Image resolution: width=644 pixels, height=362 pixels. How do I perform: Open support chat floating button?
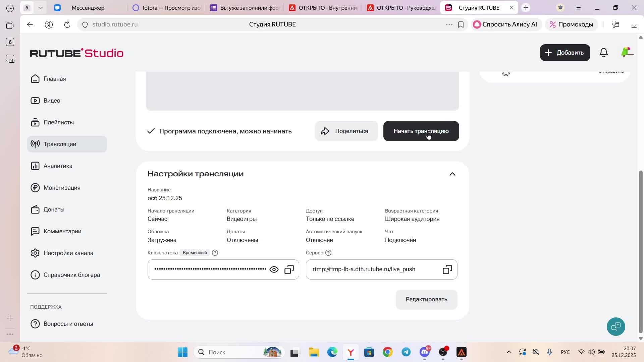click(x=616, y=326)
